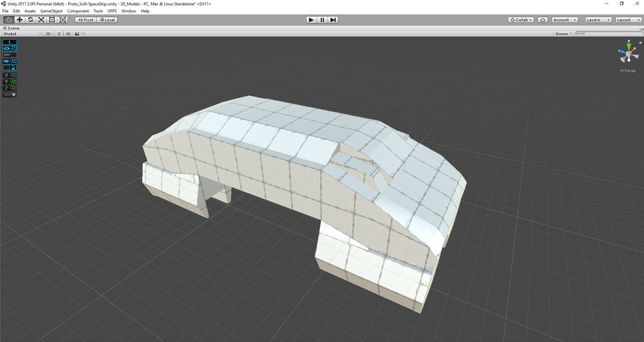Click the scene gizmo center cube
The width and height of the screenshot is (644, 342).
click(629, 54)
